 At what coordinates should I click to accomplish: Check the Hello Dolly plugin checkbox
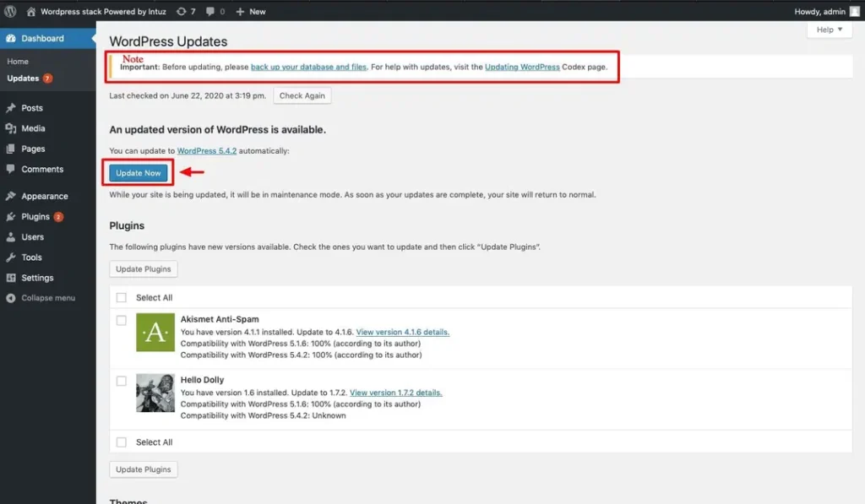[122, 381]
